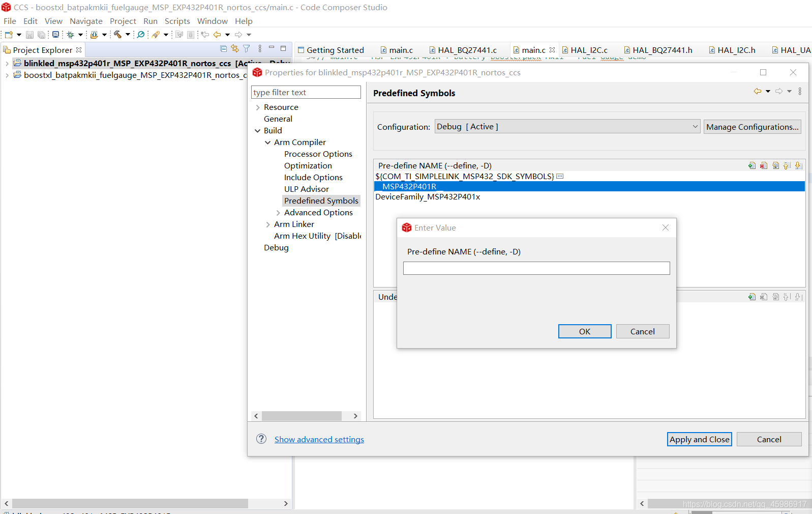Click Cancel in the Enter Value dialog
The image size is (812, 514).
643,331
